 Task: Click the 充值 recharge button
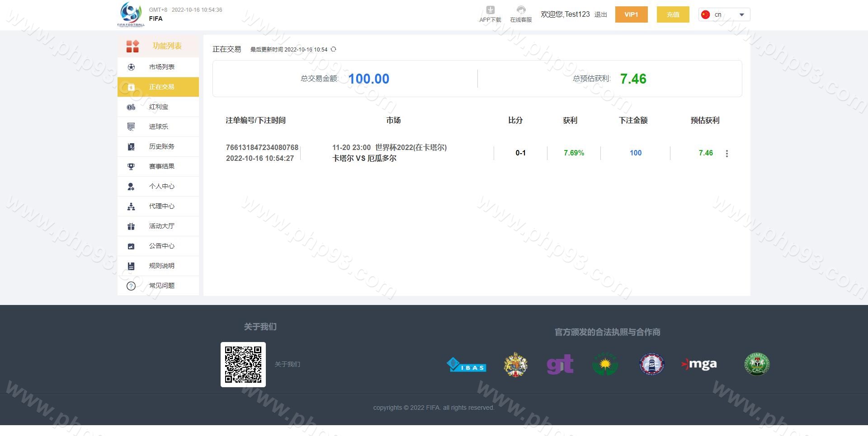pos(673,14)
